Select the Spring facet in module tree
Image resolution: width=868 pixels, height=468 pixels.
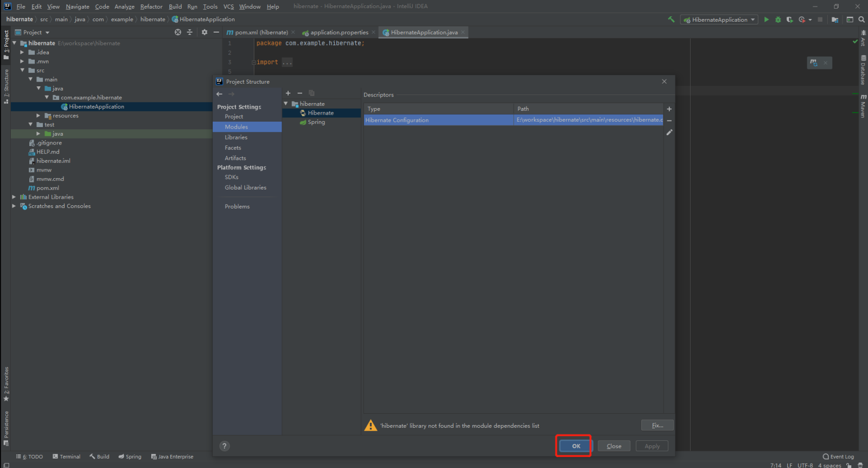pyautogui.click(x=316, y=122)
